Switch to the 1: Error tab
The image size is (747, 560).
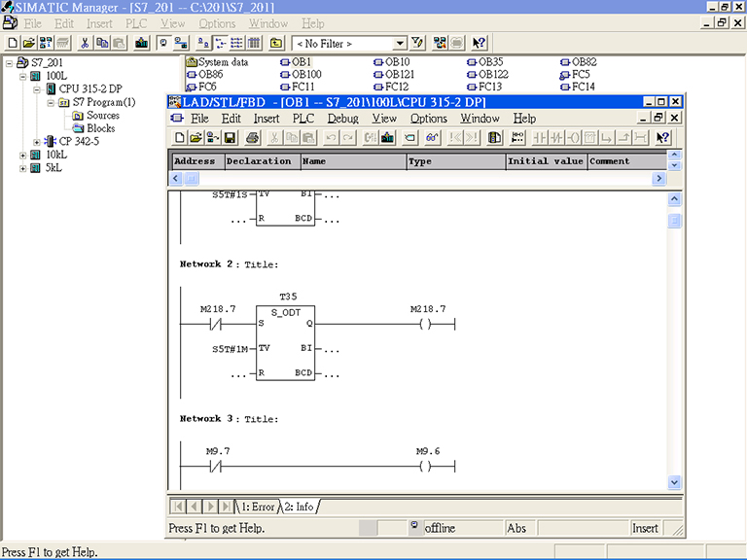[258, 507]
